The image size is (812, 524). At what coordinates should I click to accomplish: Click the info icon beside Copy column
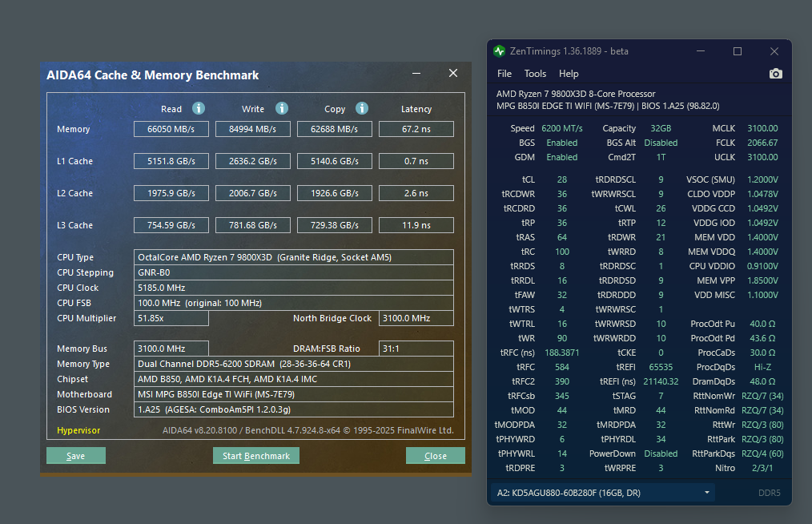pos(362,108)
